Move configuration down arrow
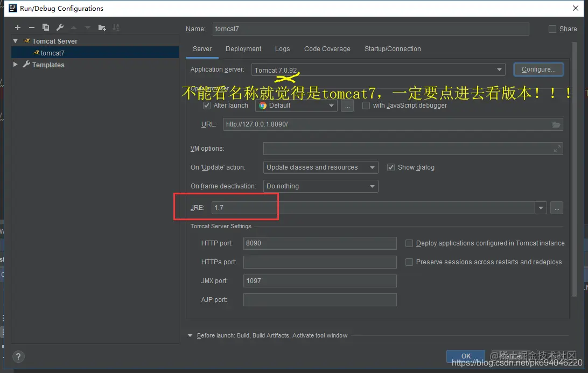Screen dimensions: 588x373 pos(88,27)
